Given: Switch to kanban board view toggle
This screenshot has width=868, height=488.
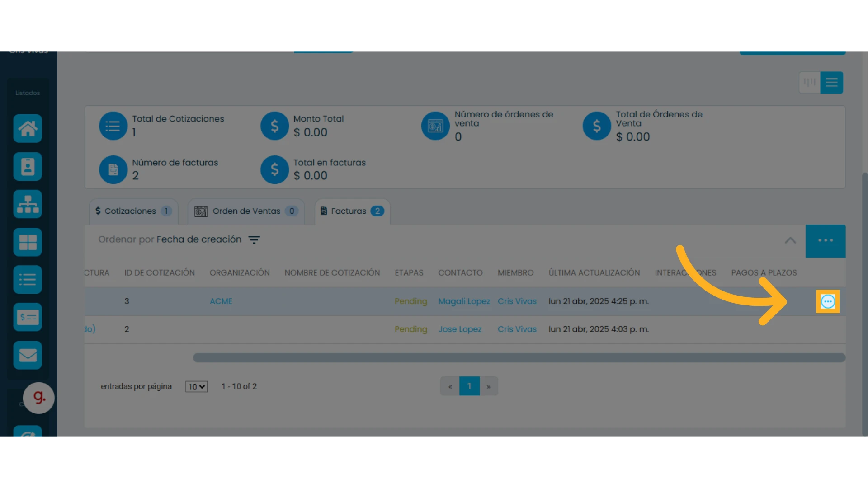Looking at the screenshot, I should [x=810, y=83].
